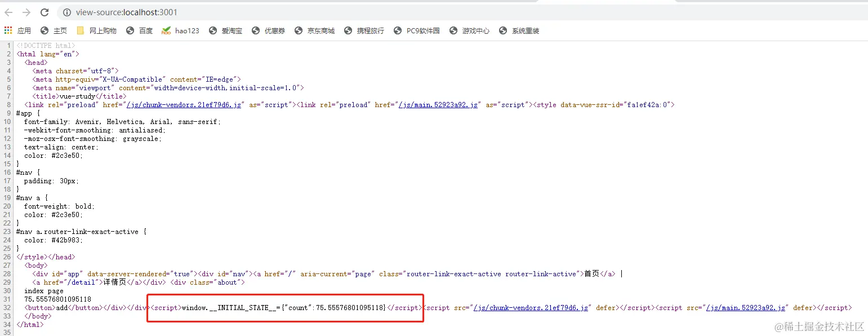Go back with the browser back arrow
The image size is (868, 336).
[x=8, y=12]
